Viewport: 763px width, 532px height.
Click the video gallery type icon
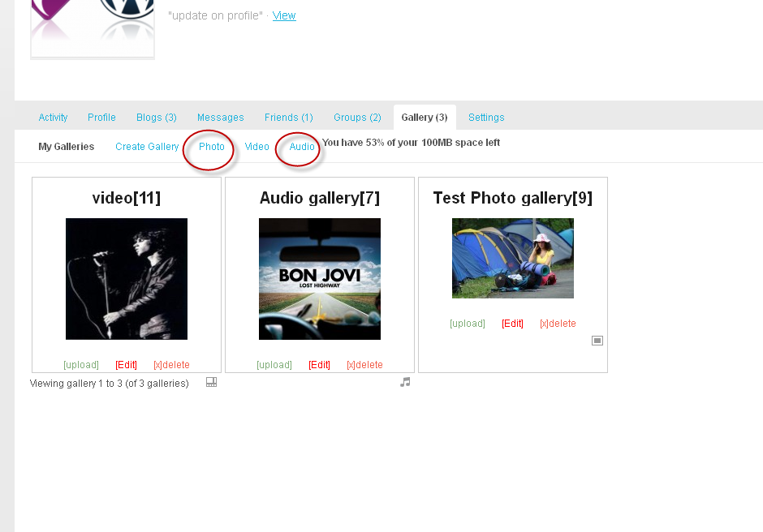point(211,382)
